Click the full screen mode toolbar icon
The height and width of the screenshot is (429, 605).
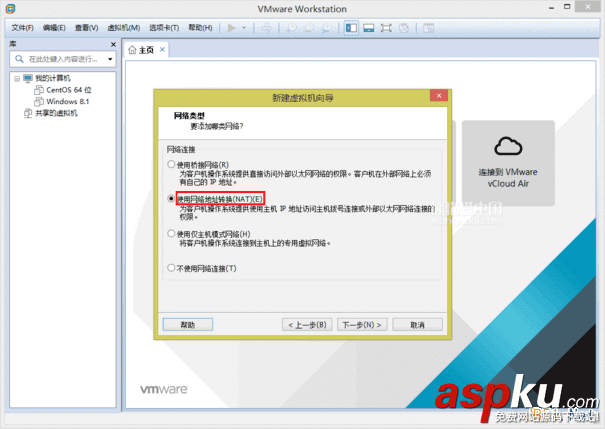coord(386,28)
